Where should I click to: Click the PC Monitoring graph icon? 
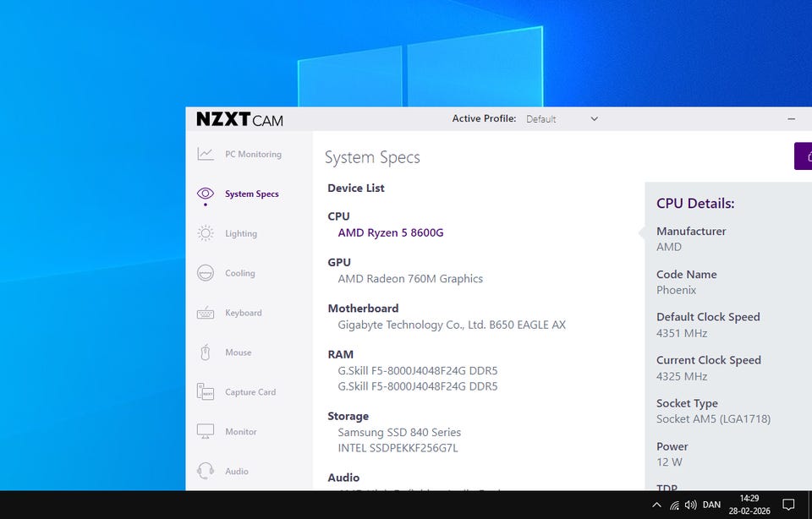(206, 154)
